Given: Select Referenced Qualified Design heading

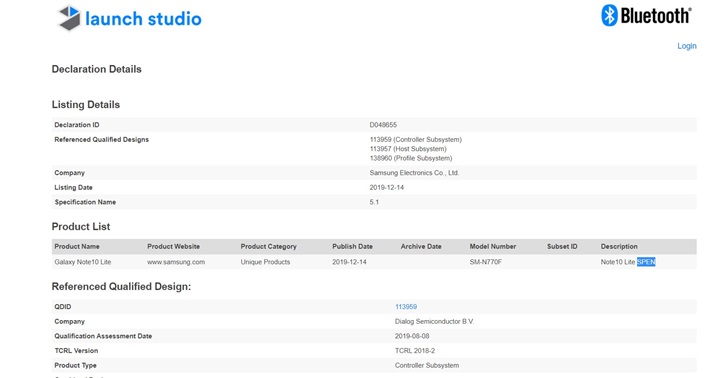Looking at the screenshot, I should pos(121,287).
